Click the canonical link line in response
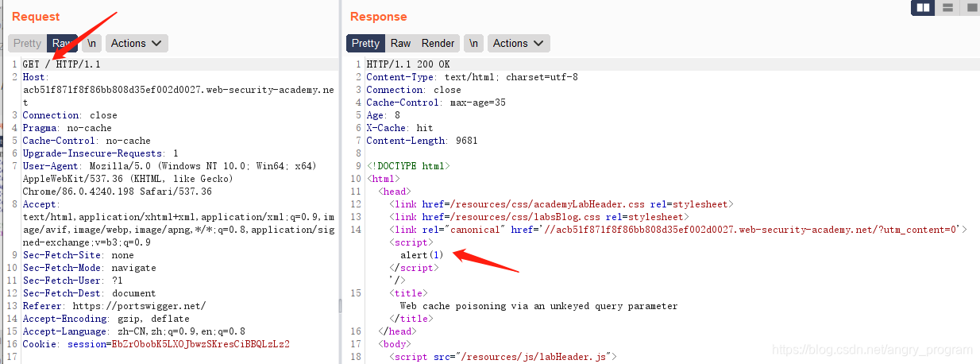Image resolution: width=980 pixels, height=364 pixels. coord(677,230)
